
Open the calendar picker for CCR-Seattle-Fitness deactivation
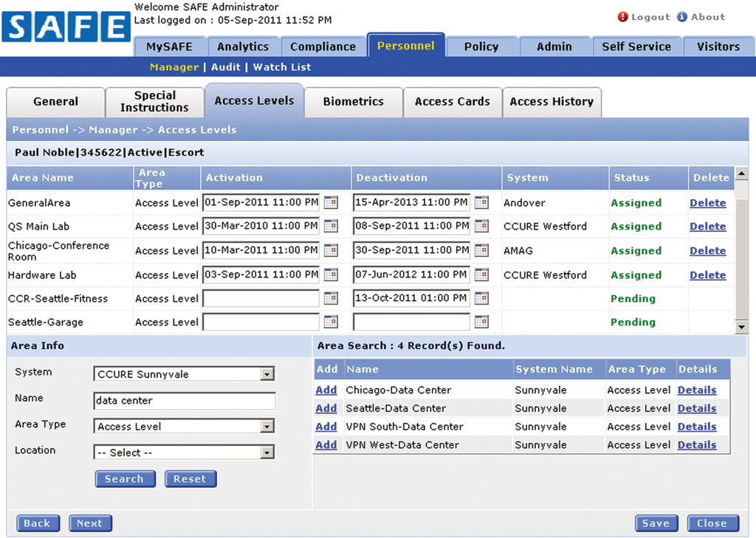(x=482, y=298)
